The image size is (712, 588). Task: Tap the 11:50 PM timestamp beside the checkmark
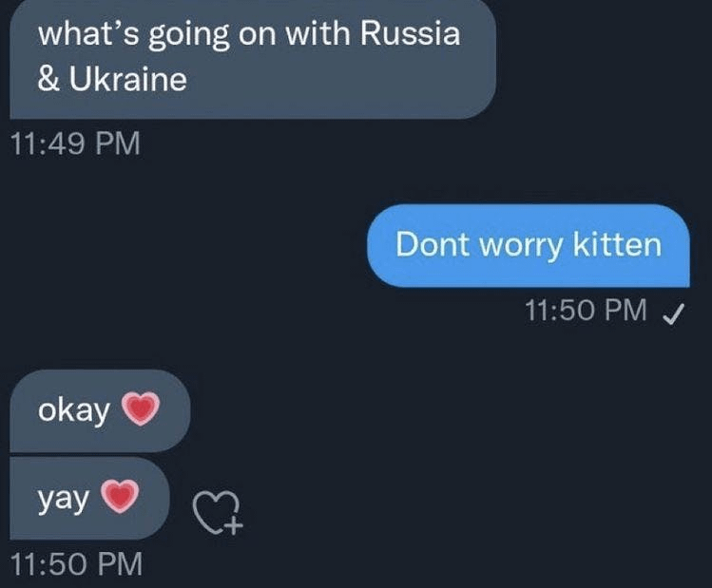pos(586,311)
